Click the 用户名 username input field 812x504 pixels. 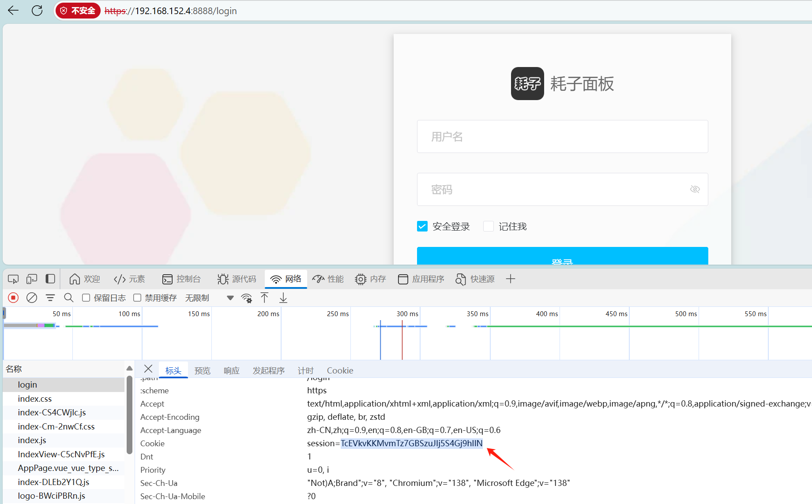(x=562, y=137)
